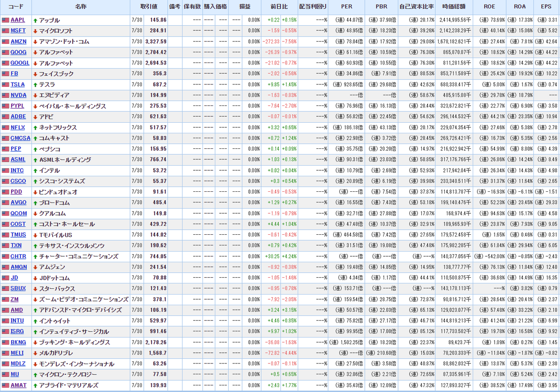Click the red down arrow next to エヌビディア
This screenshot has width=560, height=392.
(x=35, y=96)
